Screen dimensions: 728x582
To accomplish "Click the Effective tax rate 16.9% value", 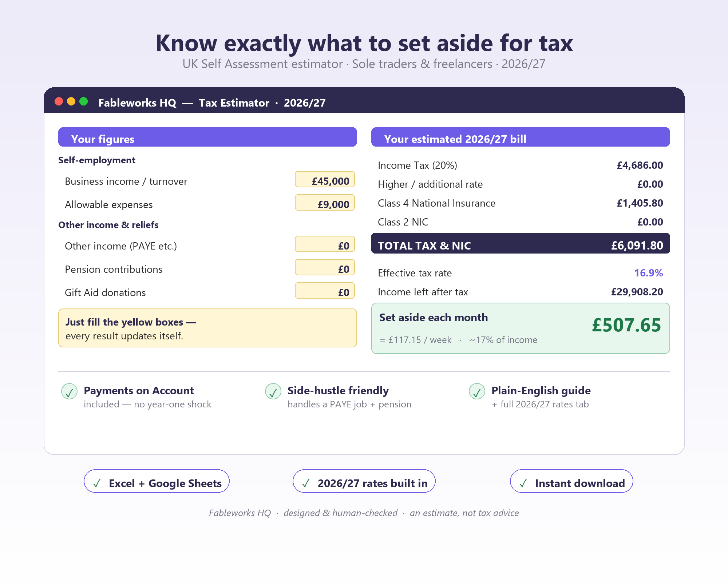I will 649,273.
